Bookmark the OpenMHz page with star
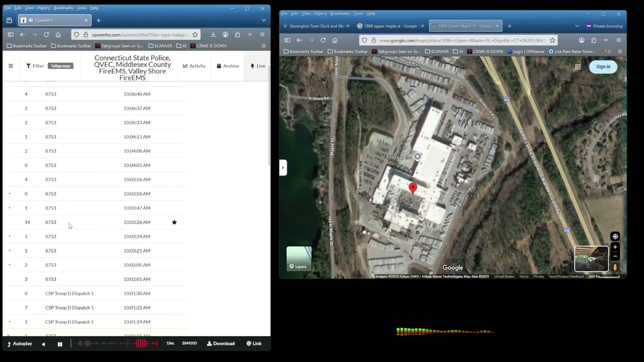The width and height of the screenshot is (644, 362). pos(195,35)
